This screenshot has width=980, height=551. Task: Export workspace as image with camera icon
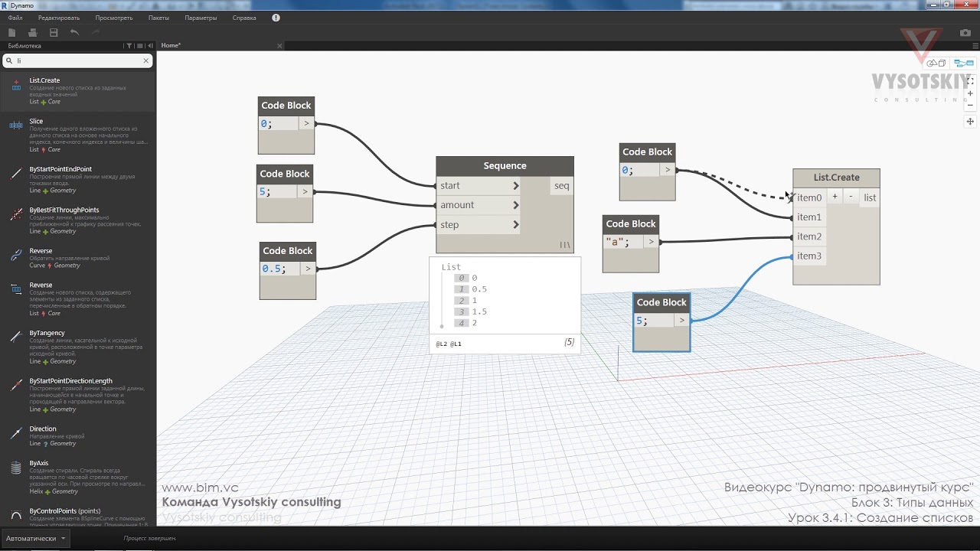point(965,33)
